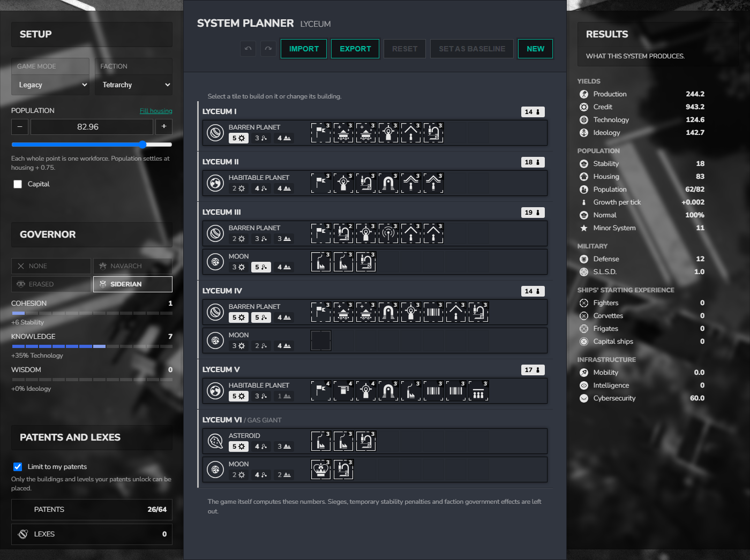Select the antenna-dish tile on Lyceum II

343,183
